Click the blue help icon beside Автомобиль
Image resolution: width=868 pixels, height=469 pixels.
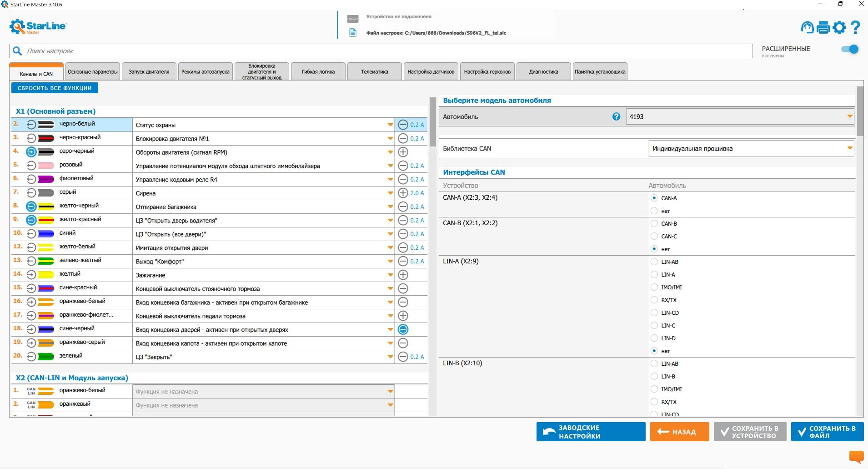616,117
